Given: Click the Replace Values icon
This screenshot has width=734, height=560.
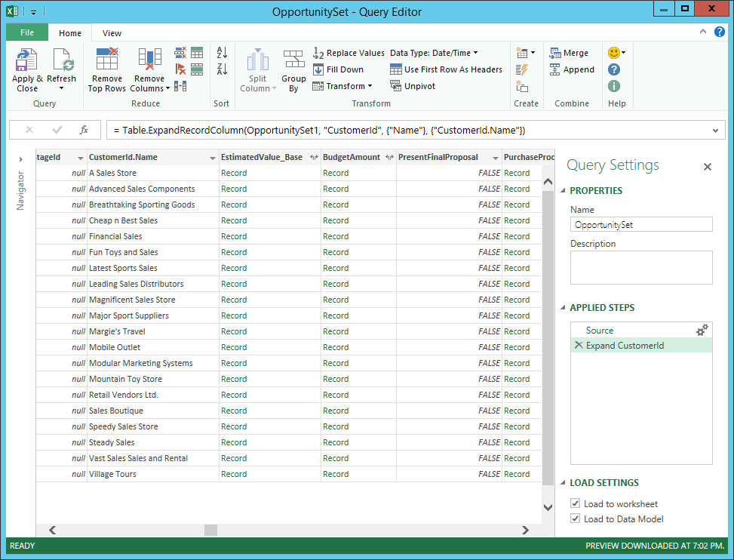Looking at the screenshot, I should coord(318,53).
